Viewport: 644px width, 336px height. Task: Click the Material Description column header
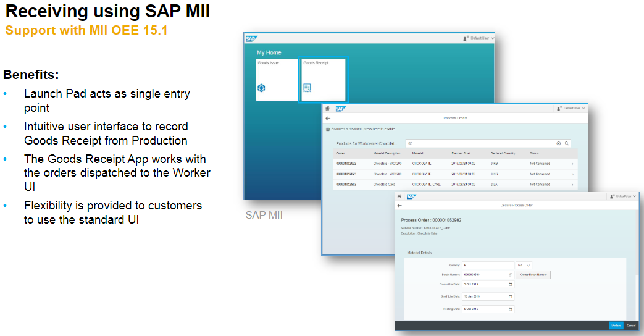[387, 153]
